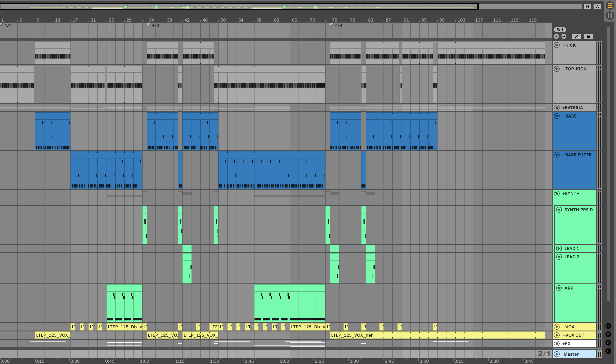This screenshot has width=616, height=364.
Task: Toggle Mixer section with M button
Action: tap(608, 343)
